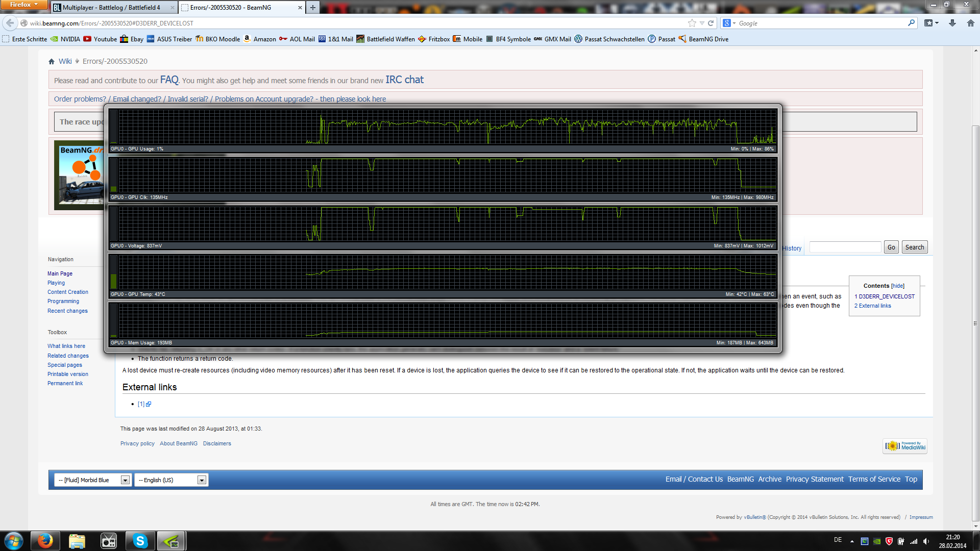980x551 pixels.
Task: Go back with the browser back arrow
Action: pos(10,23)
